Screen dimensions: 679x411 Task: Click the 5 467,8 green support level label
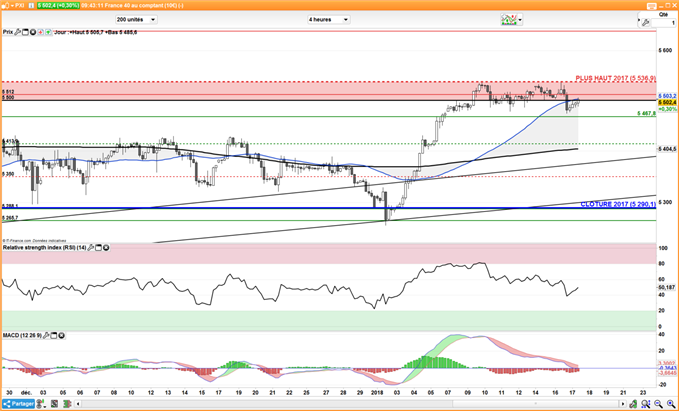(646, 113)
